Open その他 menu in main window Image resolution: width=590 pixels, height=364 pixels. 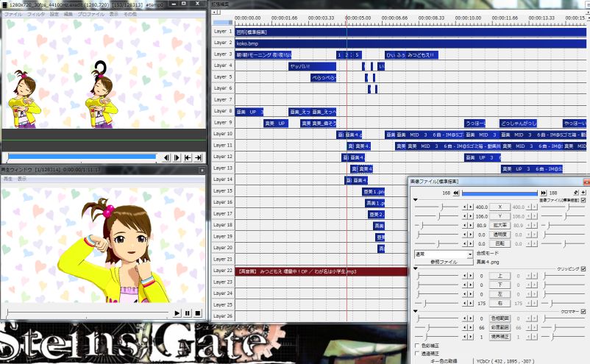coord(130,14)
